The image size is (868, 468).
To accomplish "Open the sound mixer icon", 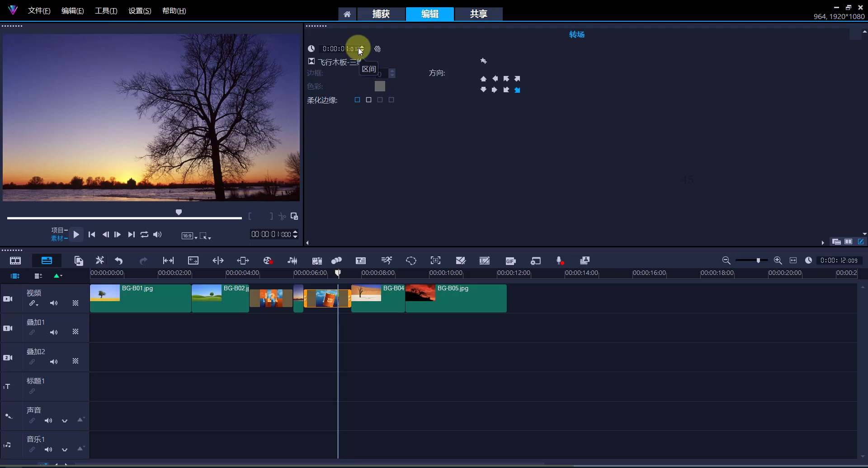I will click(x=292, y=260).
